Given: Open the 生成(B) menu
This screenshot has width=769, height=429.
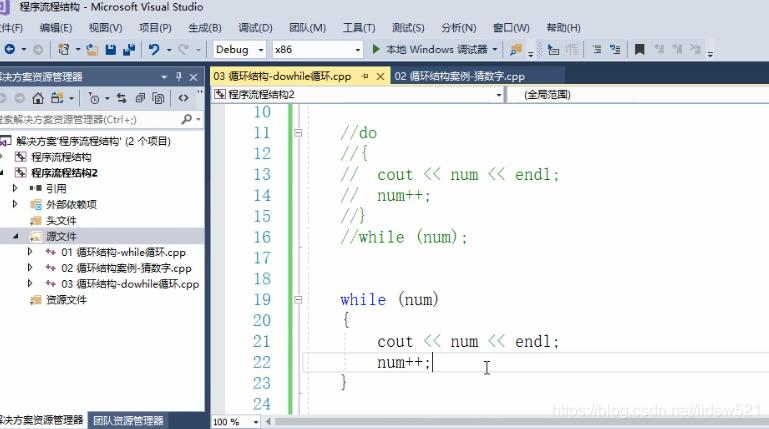Looking at the screenshot, I should point(205,27).
